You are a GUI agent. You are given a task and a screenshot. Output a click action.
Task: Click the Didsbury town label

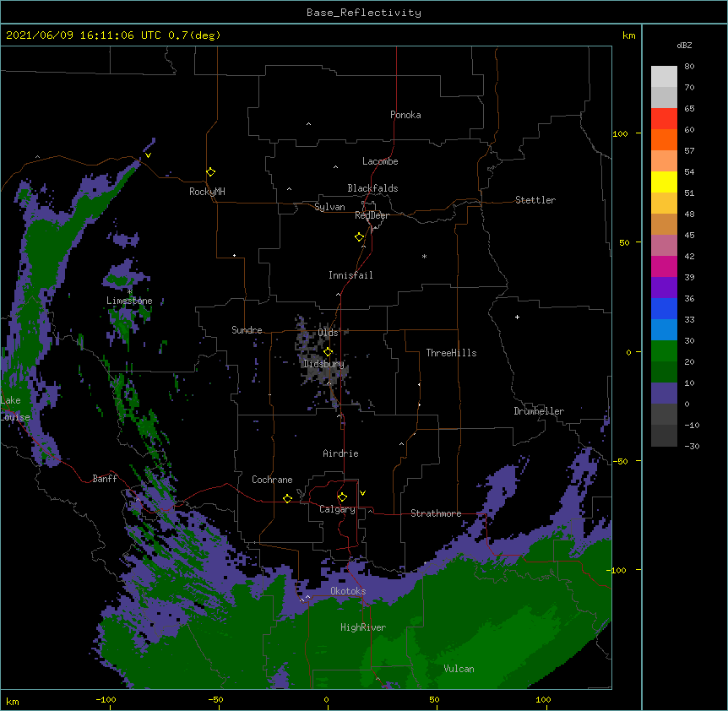coord(323,364)
